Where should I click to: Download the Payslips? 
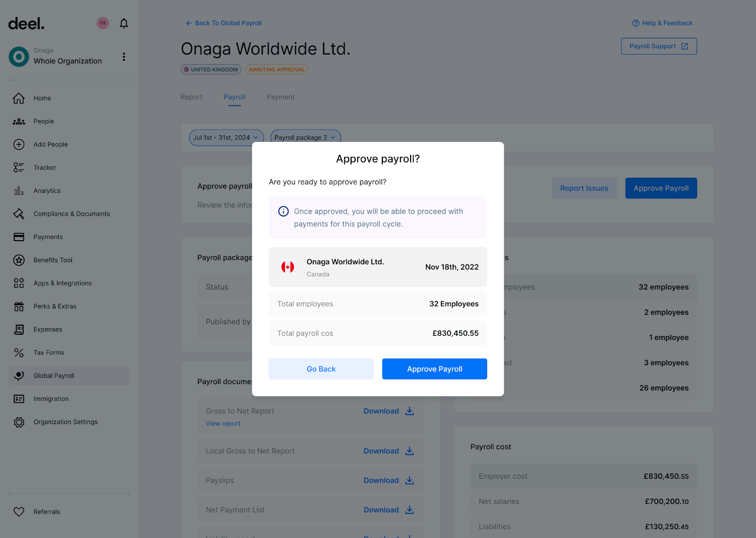[388, 480]
